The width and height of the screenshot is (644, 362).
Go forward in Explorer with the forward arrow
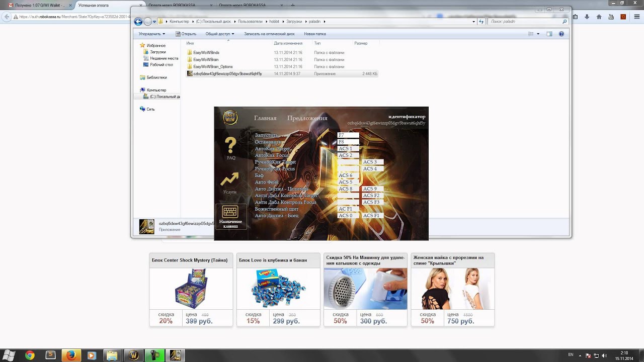pyautogui.click(x=147, y=22)
